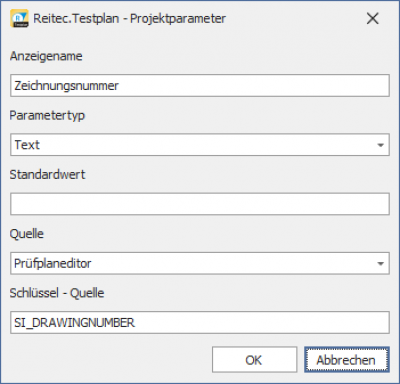Viewport: 400px width, 384px height.
Task: Click the Reitec.Testplan app icon in title bar
Action: point(19,19)
